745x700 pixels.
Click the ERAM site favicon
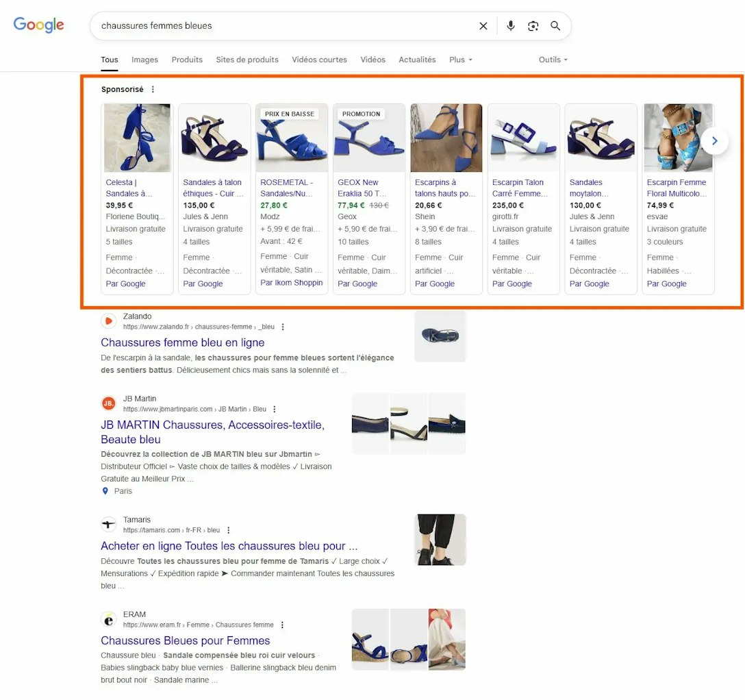click(109, 620)
